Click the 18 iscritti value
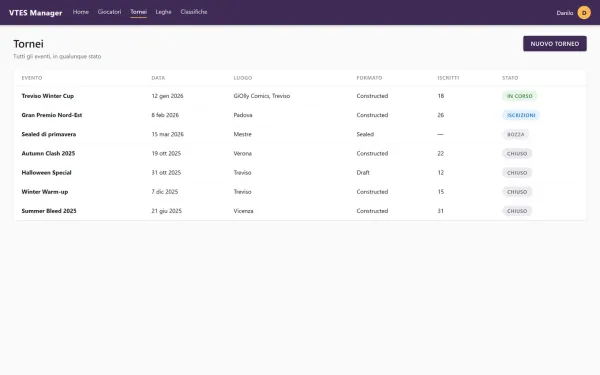Screen dimensions: 600x375 tap(441, 96)
